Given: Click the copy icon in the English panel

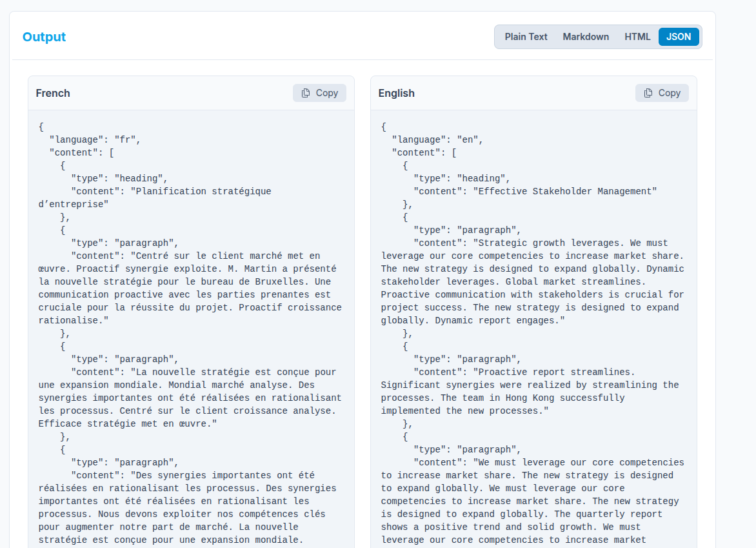Looking at the screenshot, I should (648, 93).
